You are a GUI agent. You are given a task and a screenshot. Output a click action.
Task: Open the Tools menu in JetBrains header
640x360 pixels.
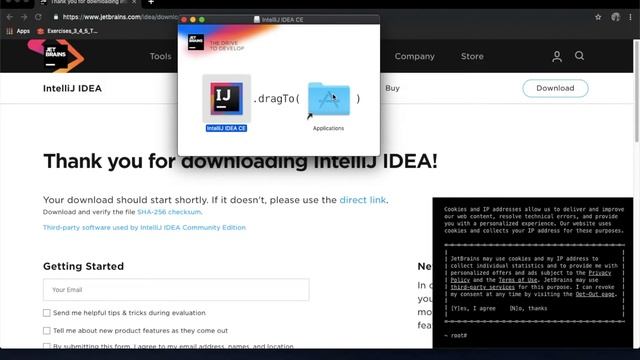(160, 56)
